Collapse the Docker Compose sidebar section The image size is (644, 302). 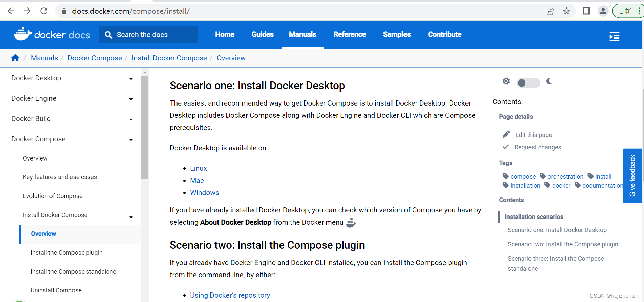click(131, 140)
